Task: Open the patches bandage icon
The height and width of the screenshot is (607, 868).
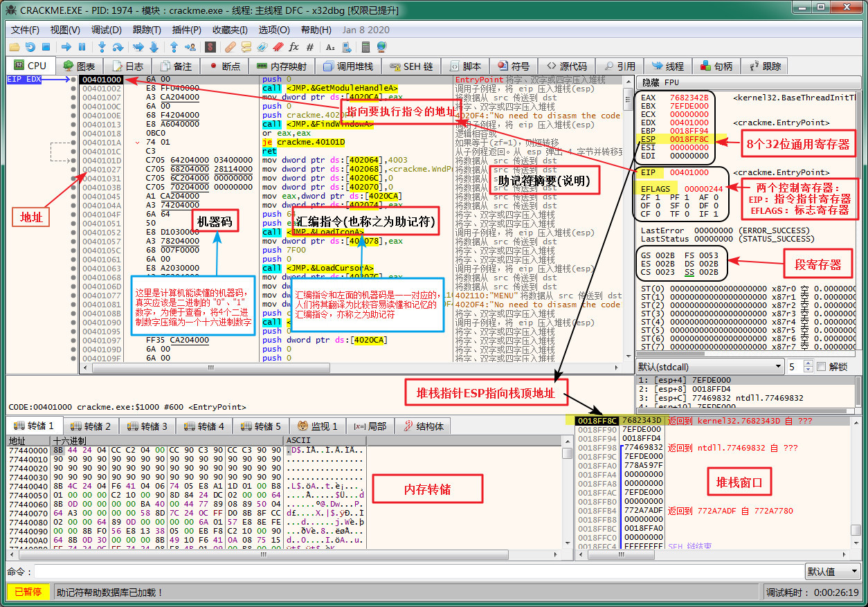Action: [230, 47]
